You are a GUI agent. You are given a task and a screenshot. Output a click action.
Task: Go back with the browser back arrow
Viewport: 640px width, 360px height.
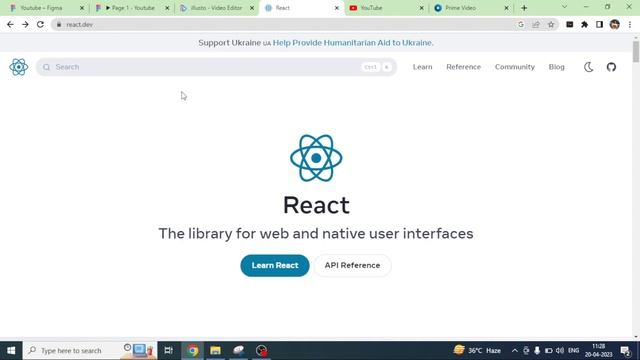click(10, 24)
